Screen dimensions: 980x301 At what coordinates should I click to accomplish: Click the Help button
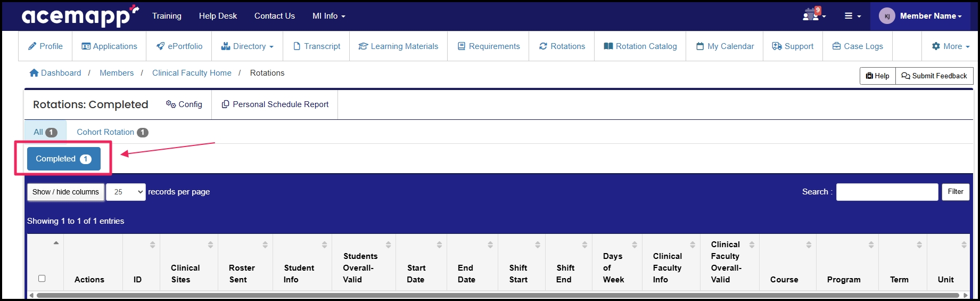[x=877, y=76]
